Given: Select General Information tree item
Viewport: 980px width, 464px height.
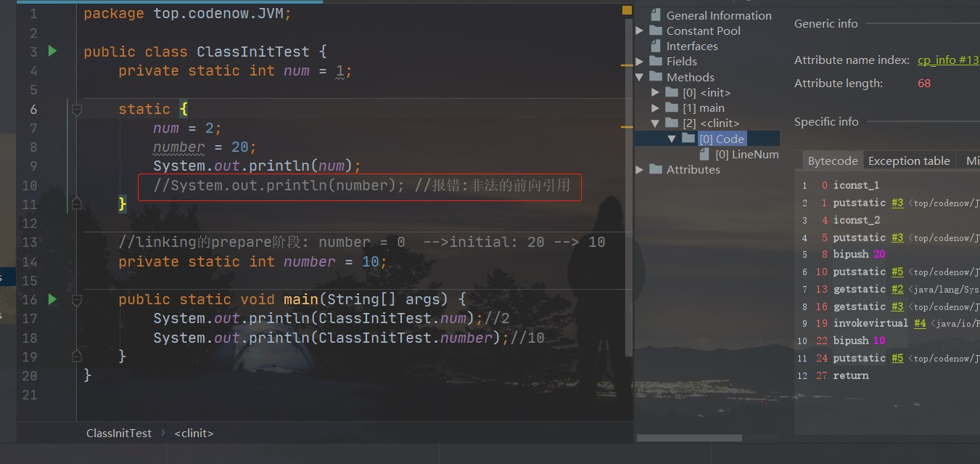Looking at the screenshot, I should 719,15.
